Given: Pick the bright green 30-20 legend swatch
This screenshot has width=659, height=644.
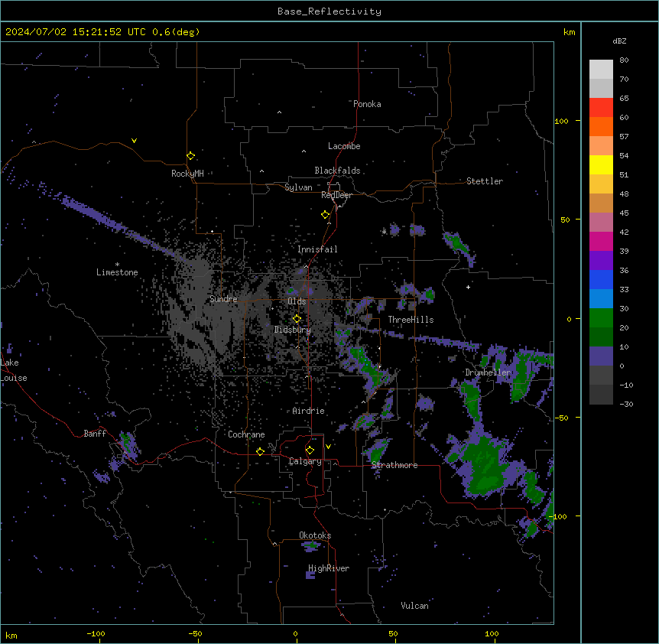Looking at the screenshot, I should 601,318.
